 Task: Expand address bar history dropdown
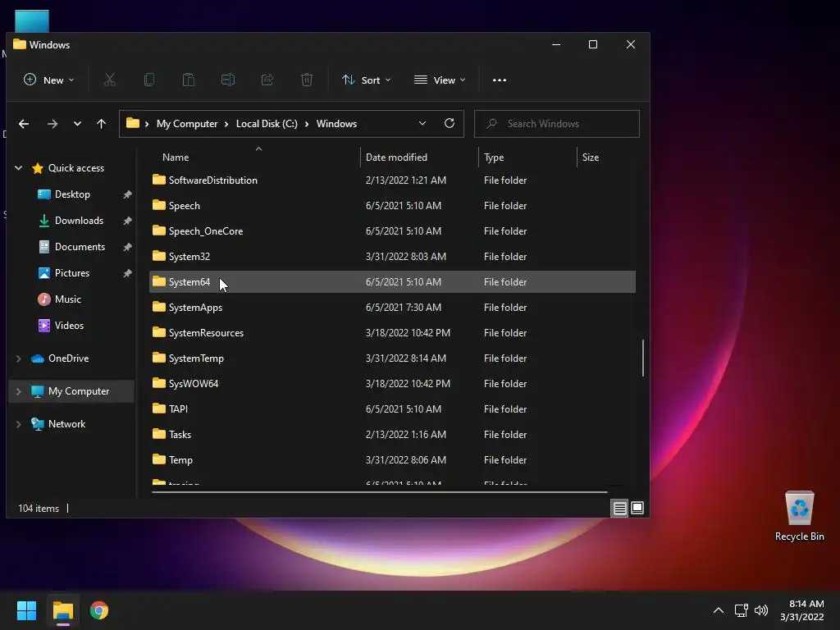422,123
